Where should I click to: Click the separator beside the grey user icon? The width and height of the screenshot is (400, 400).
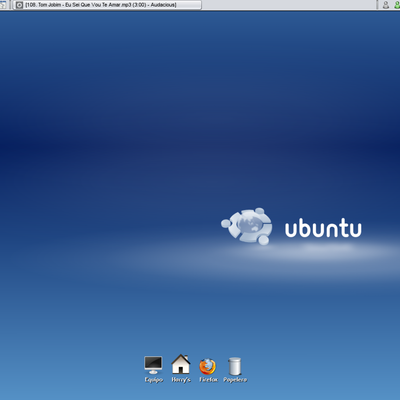378,5
